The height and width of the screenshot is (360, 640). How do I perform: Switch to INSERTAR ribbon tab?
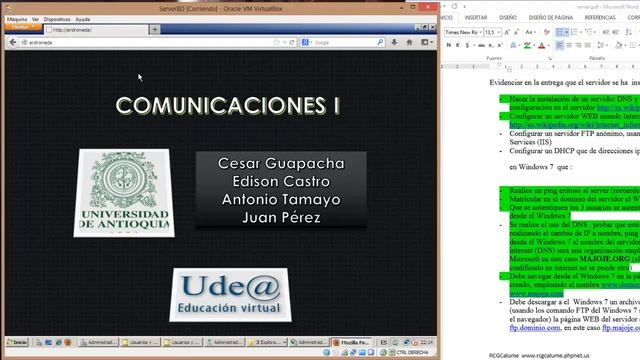click(x=476, y=18)
